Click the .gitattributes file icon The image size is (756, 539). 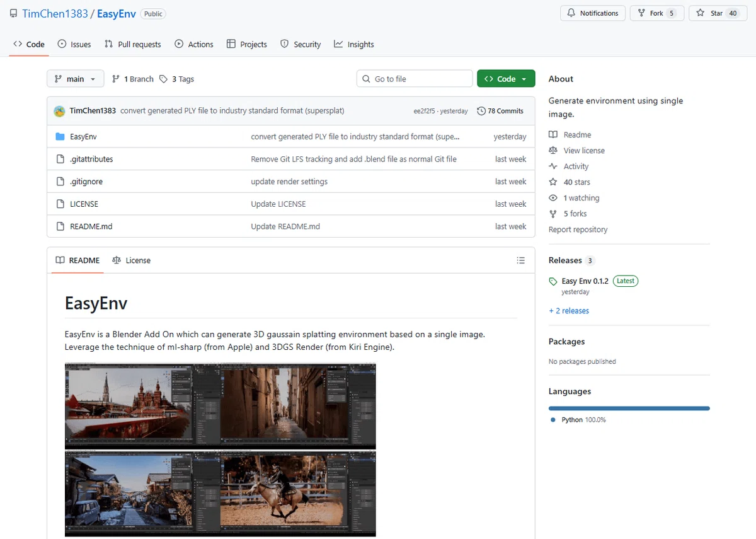[x=60, y=159]
